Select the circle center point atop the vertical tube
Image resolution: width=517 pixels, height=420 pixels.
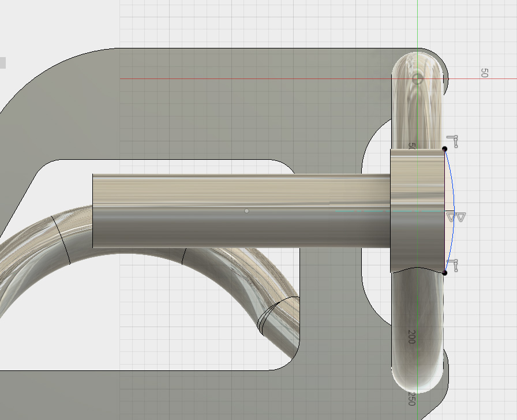(x=418, y=78)
